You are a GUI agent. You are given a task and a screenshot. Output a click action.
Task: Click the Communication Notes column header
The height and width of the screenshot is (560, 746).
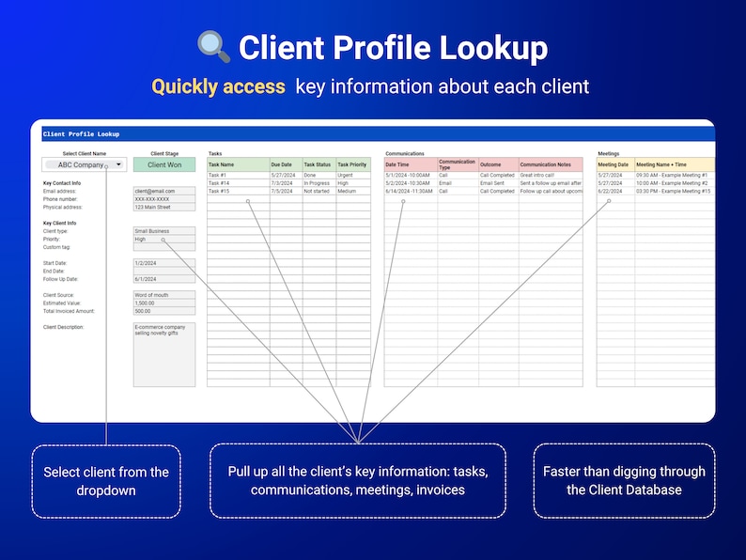click(x=551, y=164)
